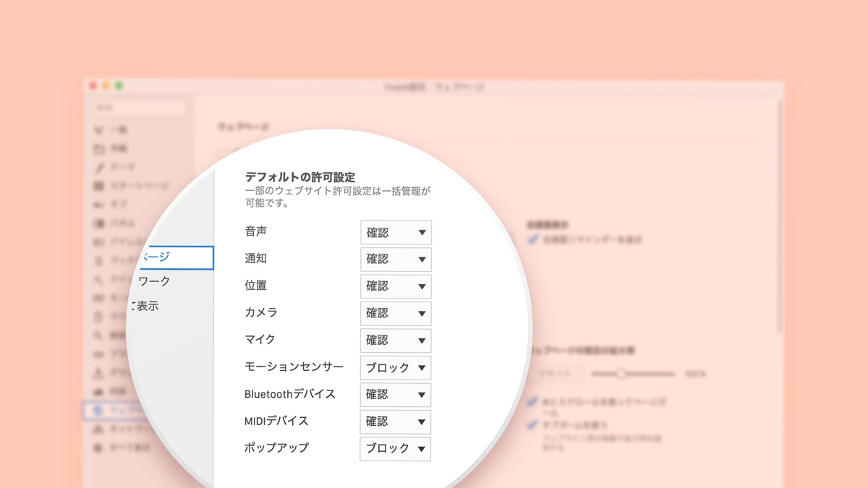The height and width of the screenshot is (488, 868).
Task: Click the ポップアップ label
Action: (x=277, y=448)
